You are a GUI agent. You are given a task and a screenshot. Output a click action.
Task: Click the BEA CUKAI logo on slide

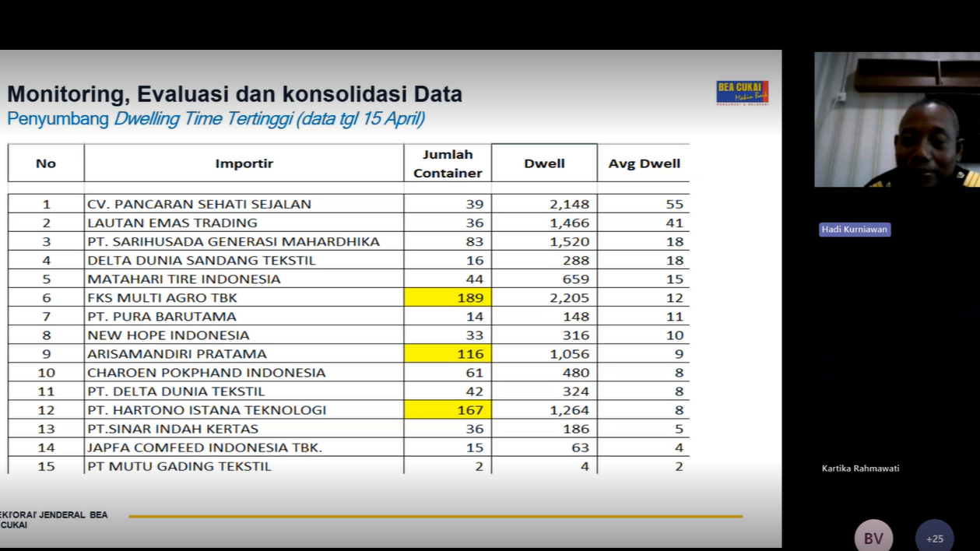pyautogui.click(x=742, y=93)
